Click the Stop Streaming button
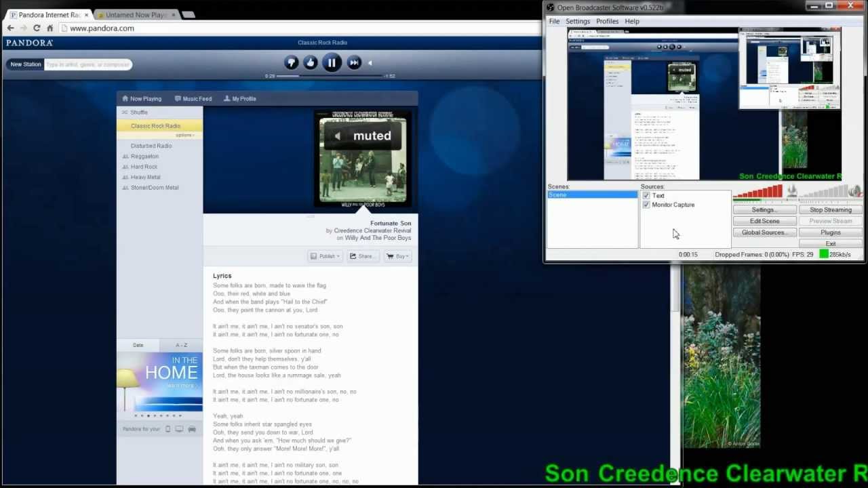Image resolution: width=868 pixels, height=488 pixels. point(830,210)
